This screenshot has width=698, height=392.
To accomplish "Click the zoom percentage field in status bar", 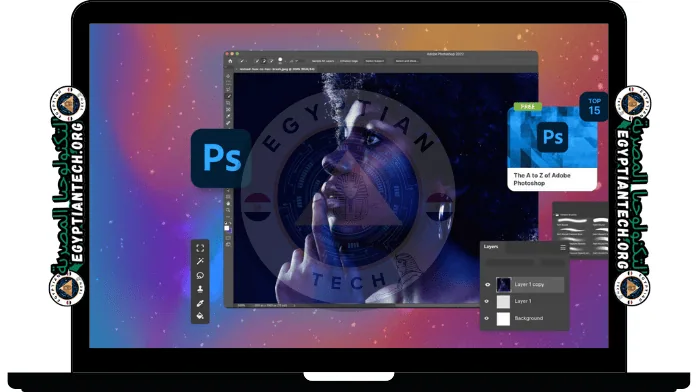I will coord(241,305).
